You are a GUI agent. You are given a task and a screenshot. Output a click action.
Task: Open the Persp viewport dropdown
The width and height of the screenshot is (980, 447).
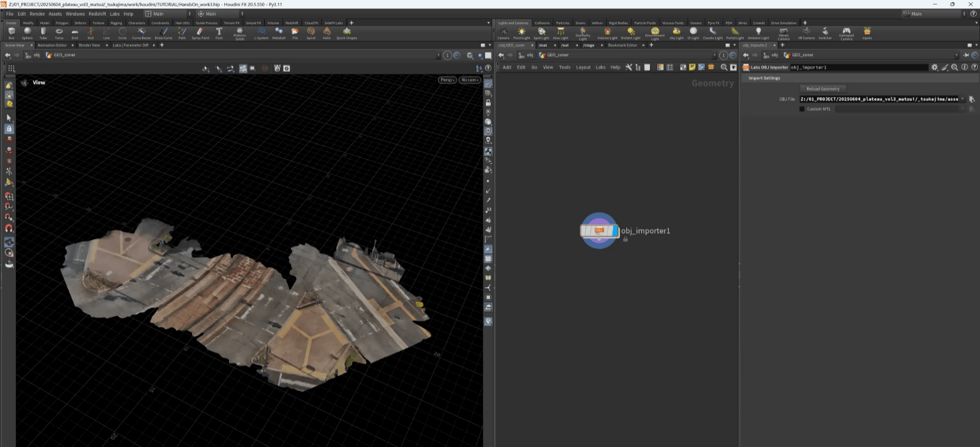[447, 80]
